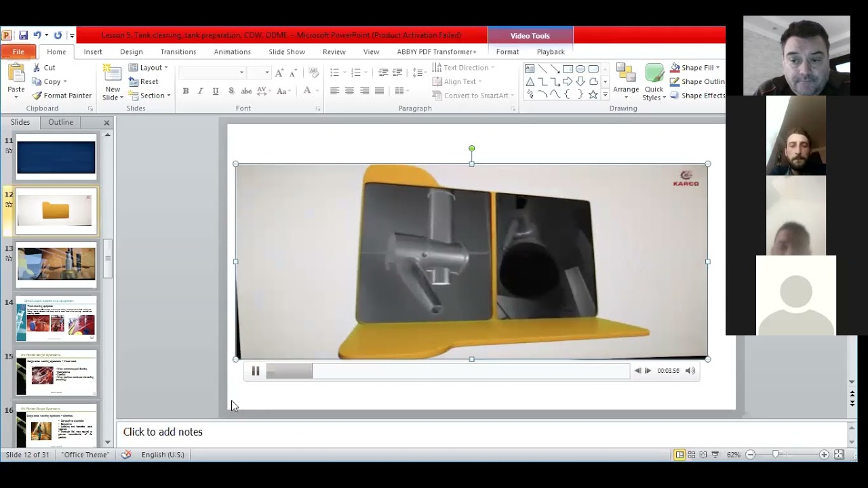
Task: Switch to the Design tab
Action: pos(132,52)
